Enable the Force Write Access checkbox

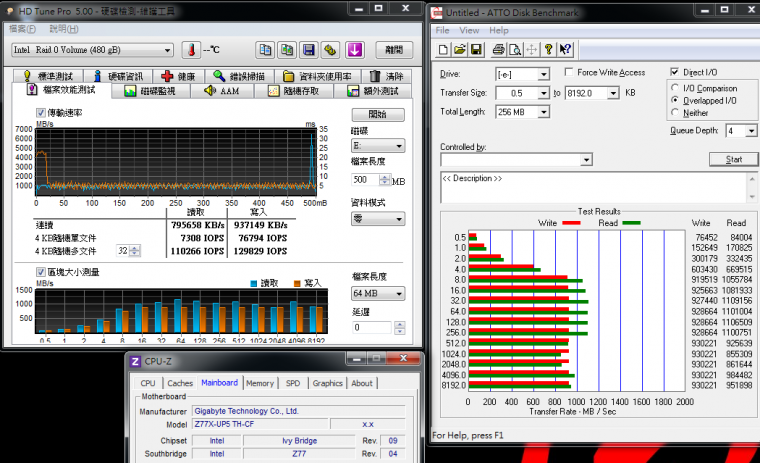[x=569, y=73]
